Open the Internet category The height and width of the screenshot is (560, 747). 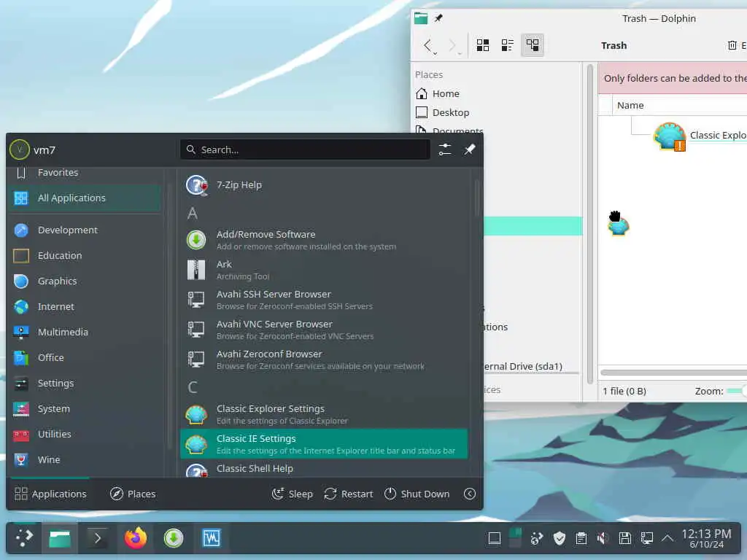pos(85,307)
